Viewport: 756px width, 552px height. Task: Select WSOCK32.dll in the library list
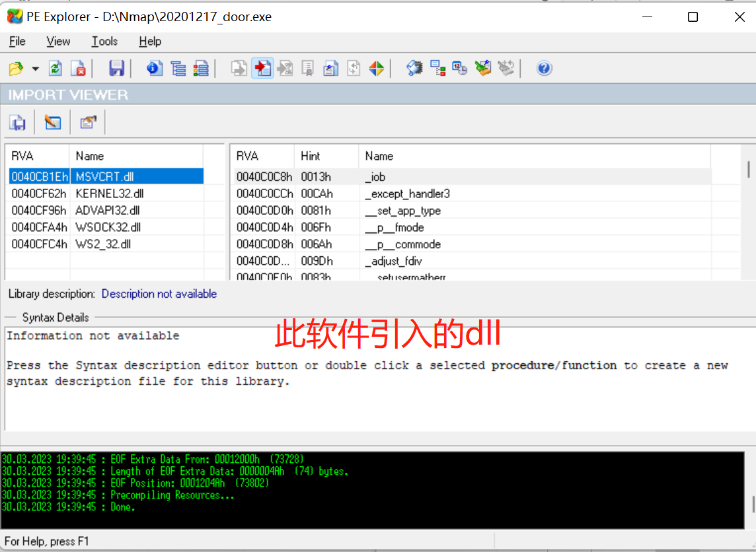pyautogui.click(x=106, y=227)
